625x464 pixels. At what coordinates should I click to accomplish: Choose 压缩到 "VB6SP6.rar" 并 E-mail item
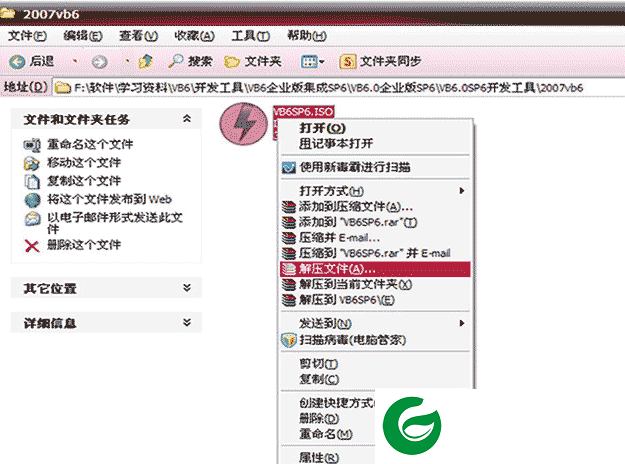pyautogui.click(x=375, y=253)
